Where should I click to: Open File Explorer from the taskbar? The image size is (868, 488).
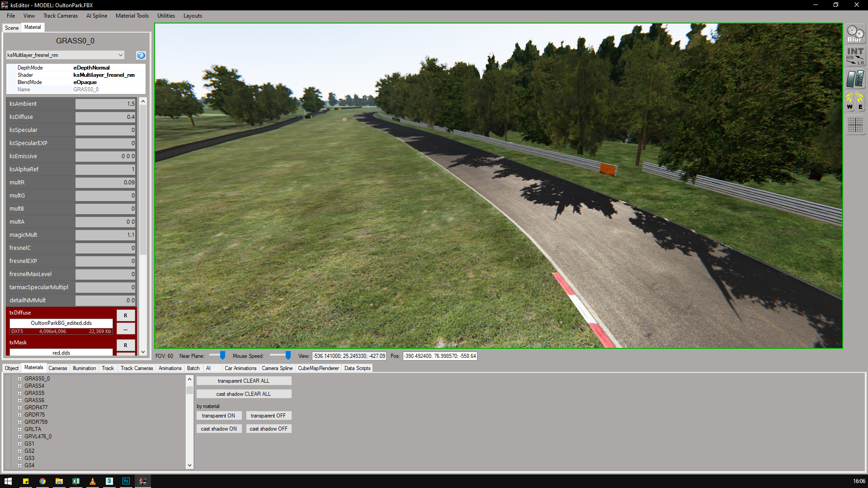[x=59, y=481]
